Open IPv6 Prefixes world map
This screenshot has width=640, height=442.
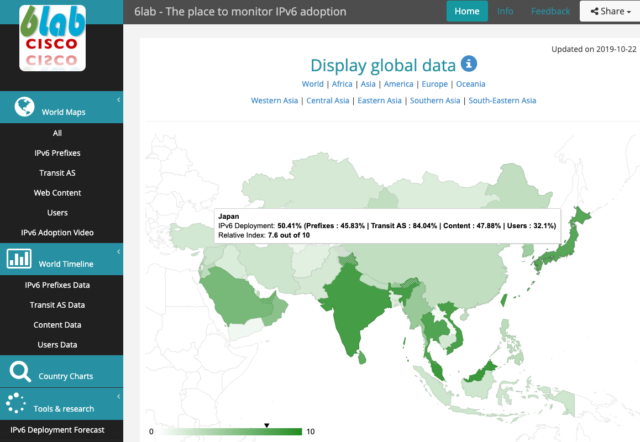click(x=58, y=153)
